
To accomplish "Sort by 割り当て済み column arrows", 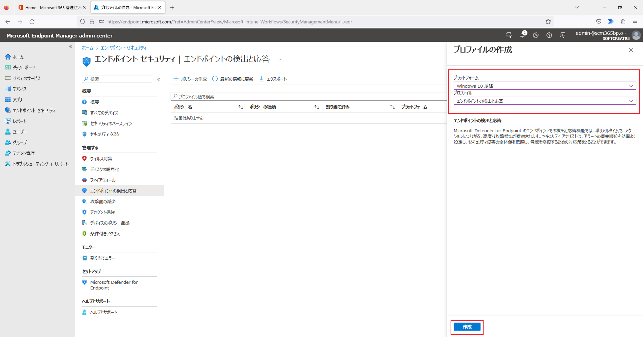I will (392, 107).
